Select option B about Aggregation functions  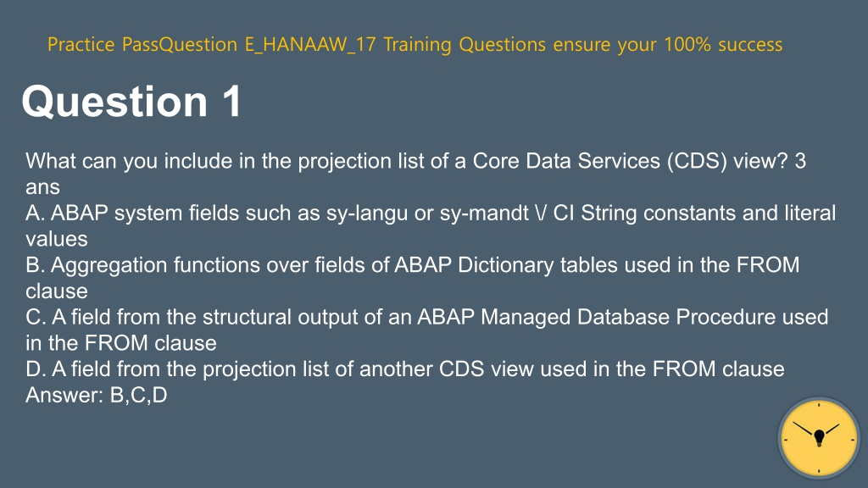(413, 278)
